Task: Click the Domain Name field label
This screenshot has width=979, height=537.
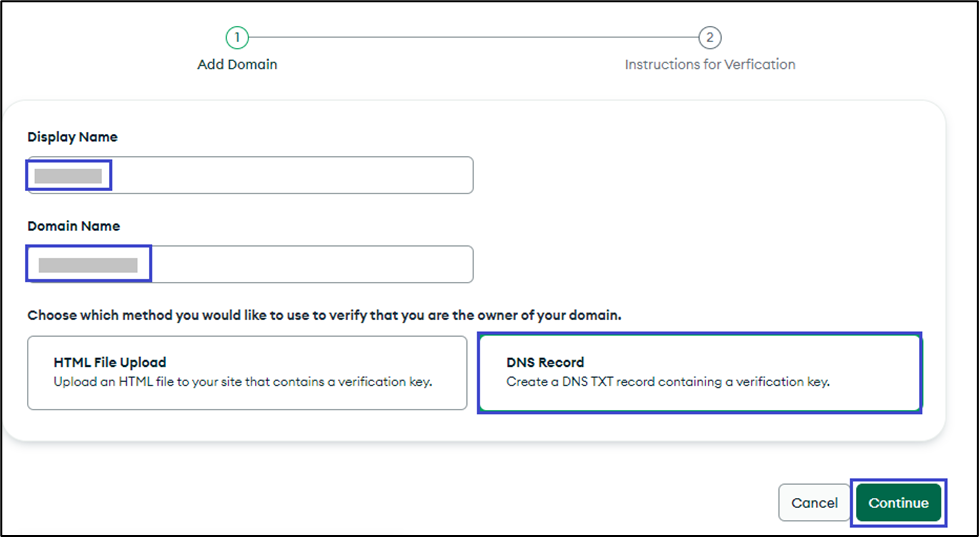Action: coord(74,226)
